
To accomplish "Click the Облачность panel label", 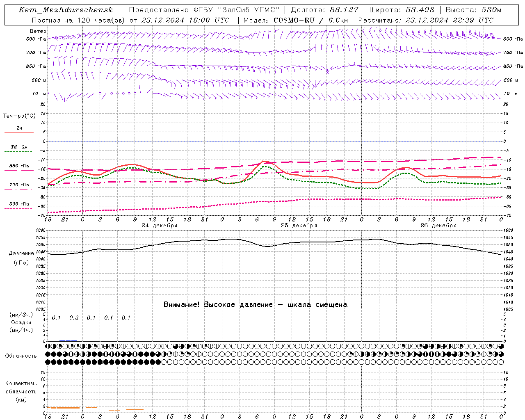I will coord(21,356).
